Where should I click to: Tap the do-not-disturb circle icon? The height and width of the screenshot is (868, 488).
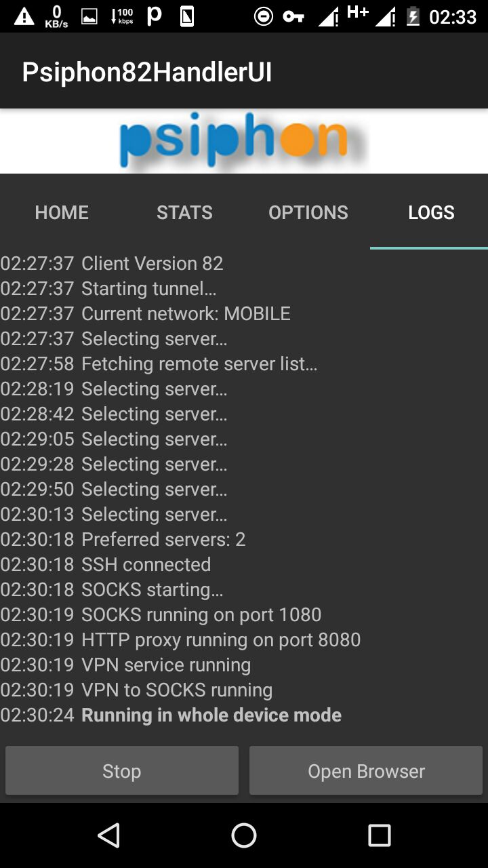(x=263, y=17)
